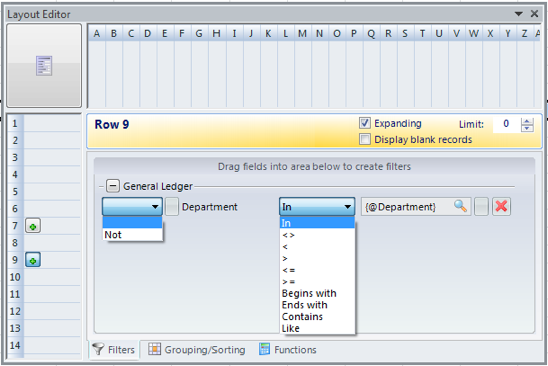Switch to the Filters tab

pyautogui.click(x=114, y=349)
